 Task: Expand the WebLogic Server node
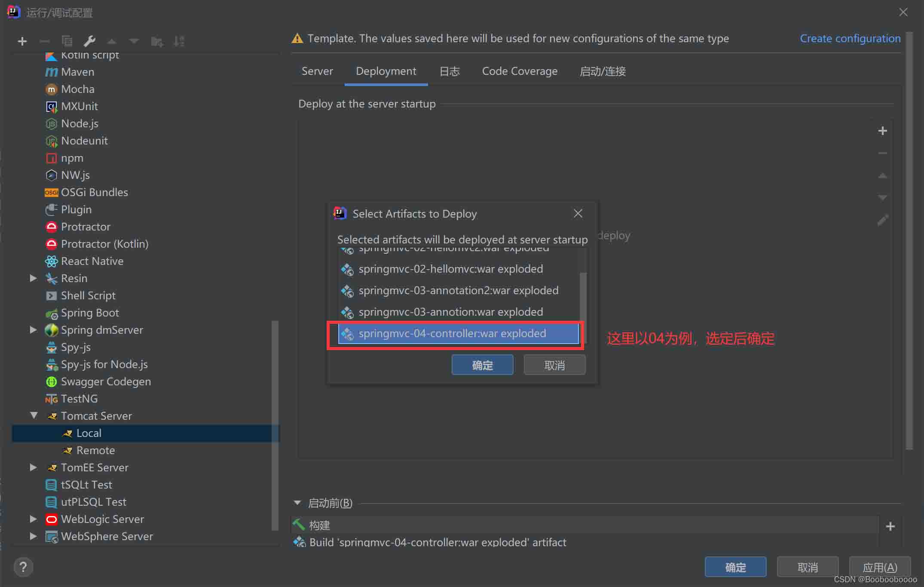click(x=33, y=519)
